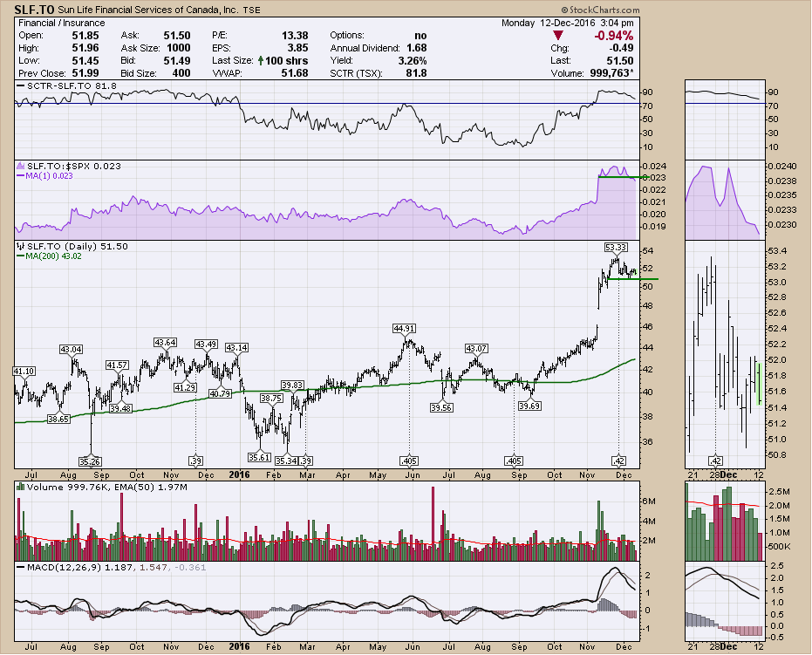Open the StockCharts.com copyright link
Viewport: 812px width, 655px height.
(601, 10)
